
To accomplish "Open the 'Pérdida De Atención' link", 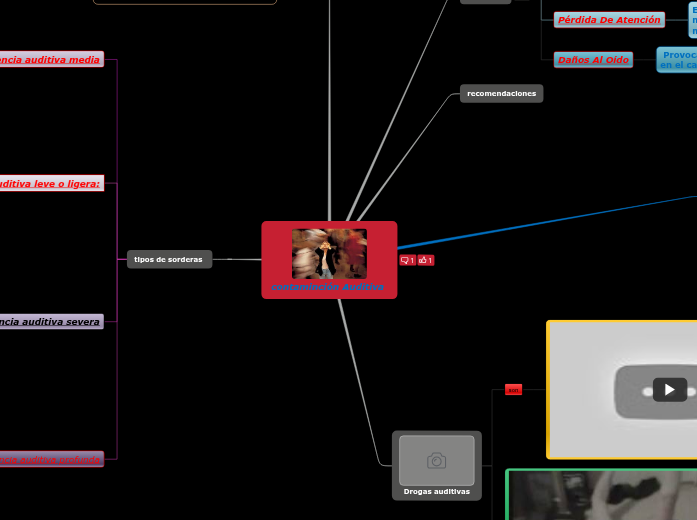I will 608,20.
